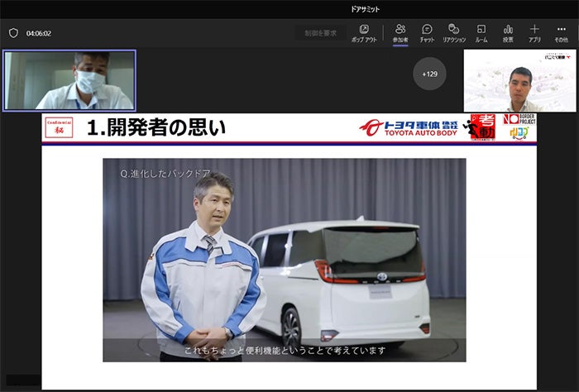The image size is (579, 392).
Task: Open the 参加者 participants panel
Action: [400, 33]
